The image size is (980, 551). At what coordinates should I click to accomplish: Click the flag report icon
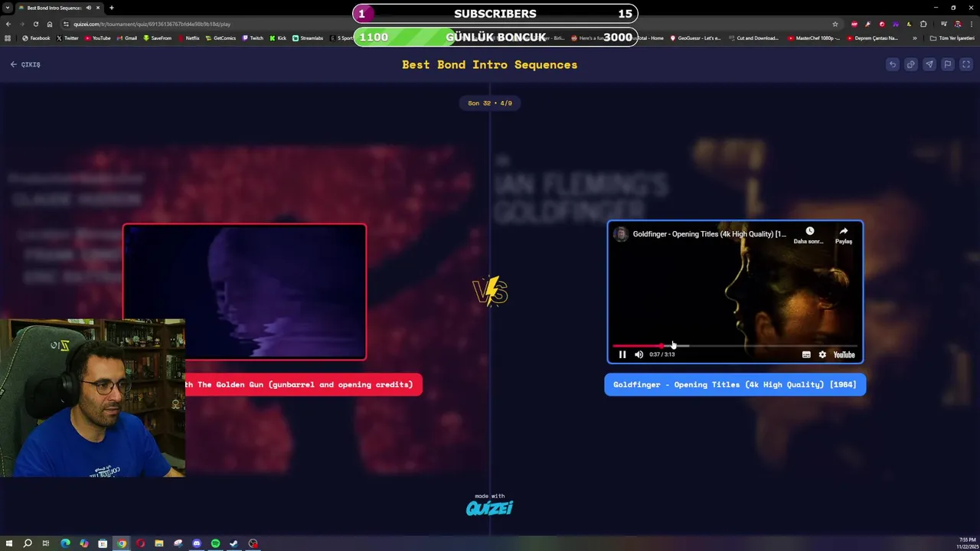pos(947,64)
